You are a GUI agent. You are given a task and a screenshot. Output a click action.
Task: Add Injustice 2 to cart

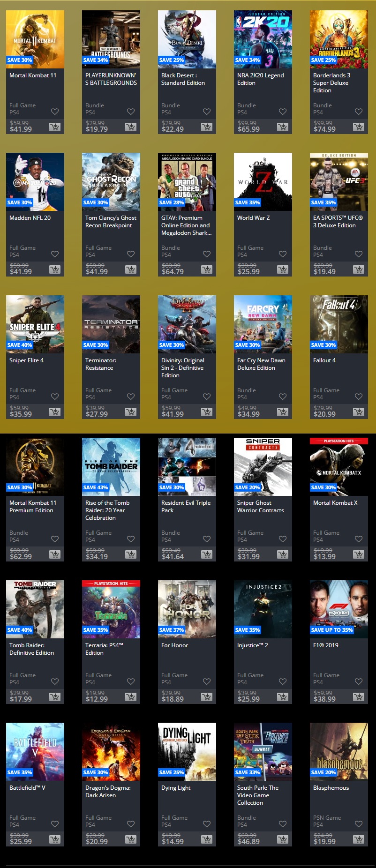pos(283,697)
